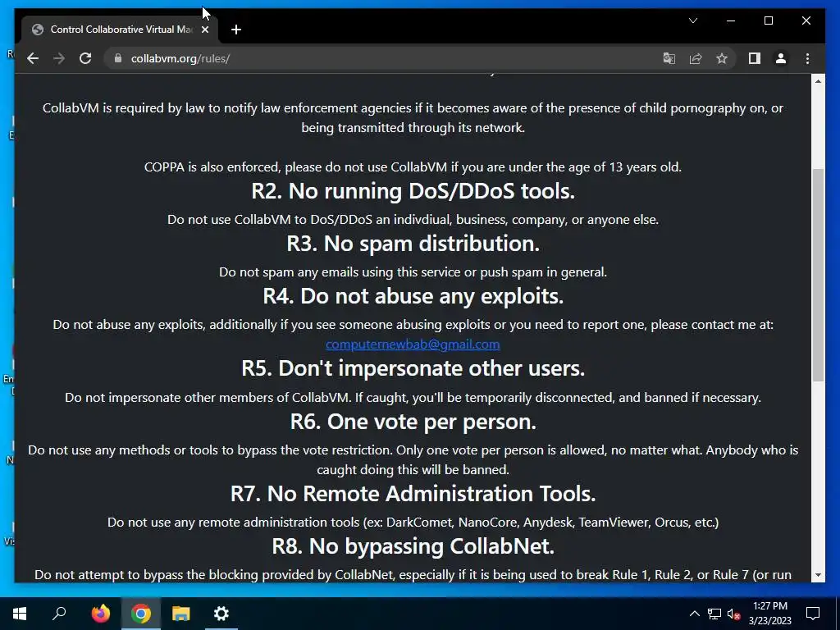Click the COPPA is also enforced sentence
The width and height of the screenshot is (840, 630).
(413, 167)
